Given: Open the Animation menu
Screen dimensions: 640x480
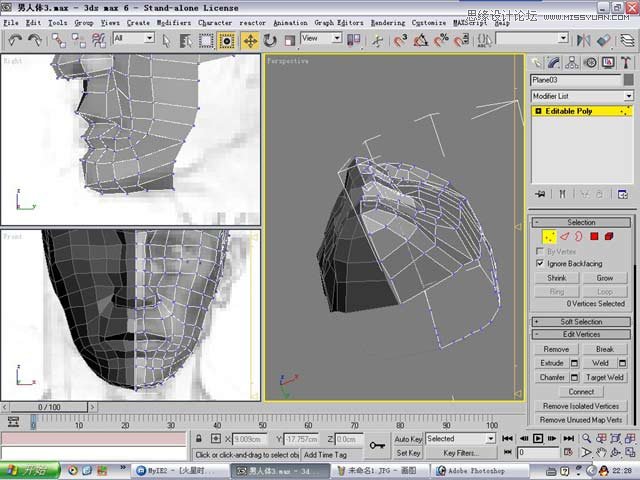Looking at the screenshot, I should 290,23.
